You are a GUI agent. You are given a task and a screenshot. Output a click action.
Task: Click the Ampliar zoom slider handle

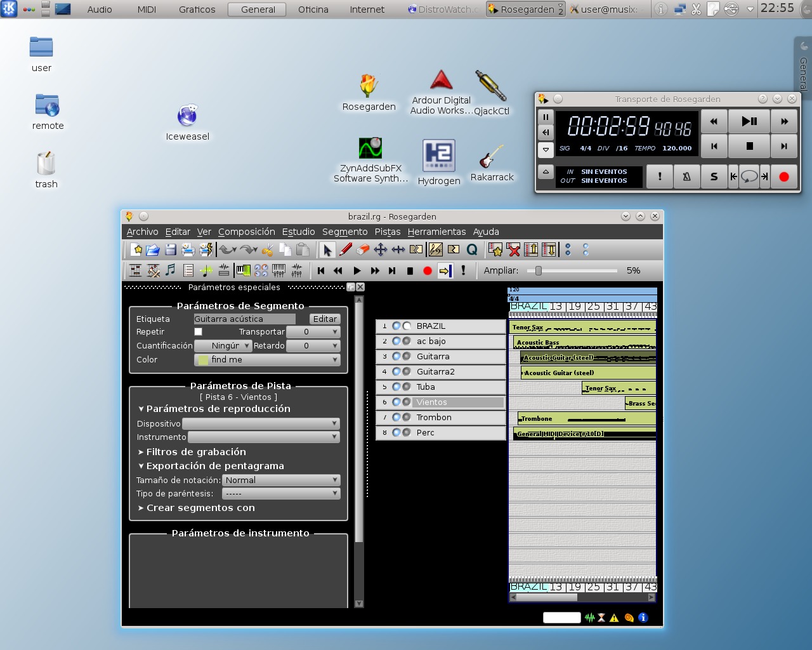[x=539, y=271]
